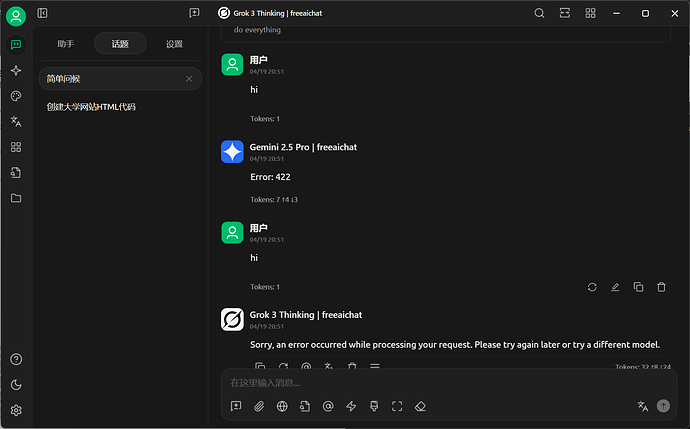Image resolution: width=690 pixels, height=429 pixels.
Task: Toggle dark/light theme with the moon icon
Action: coord(16,385)
